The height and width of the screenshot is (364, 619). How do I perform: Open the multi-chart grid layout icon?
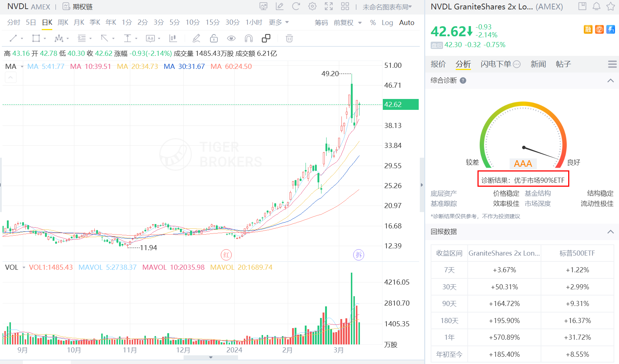click(x=345, y=7)
